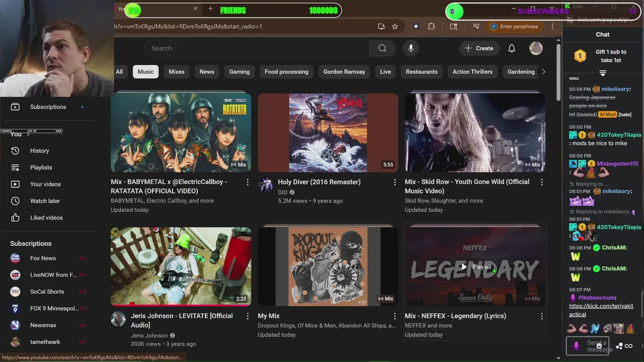Open BABYMETAL RATATATA mix thumbnail
Screen dimensions: 644x362
pyautogui.click(x=181, y=133)
